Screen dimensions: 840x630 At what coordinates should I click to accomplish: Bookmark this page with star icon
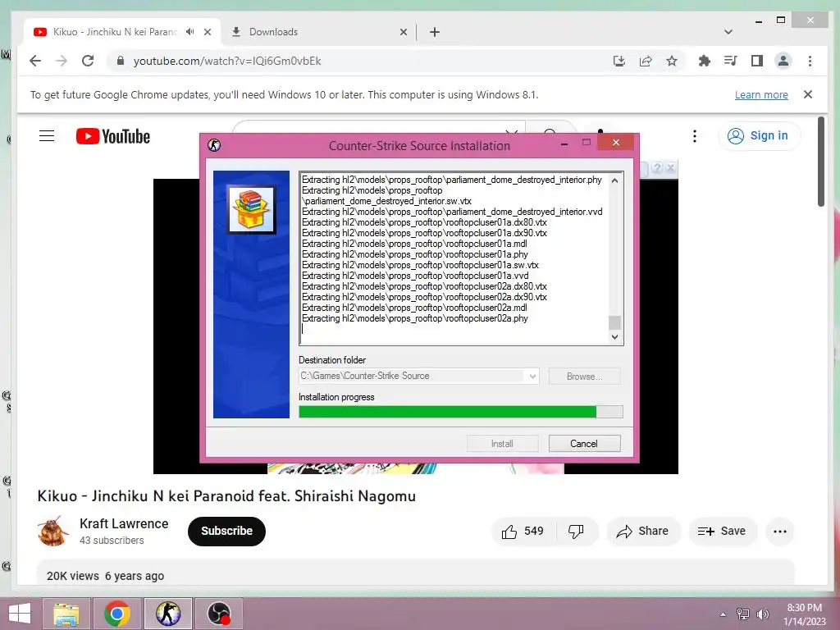click(x=672, y=61)
